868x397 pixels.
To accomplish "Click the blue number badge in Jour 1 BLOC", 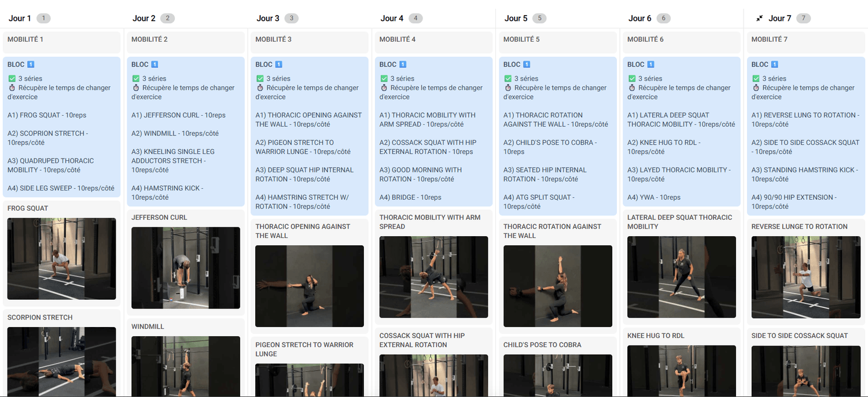I will (31, 64).
